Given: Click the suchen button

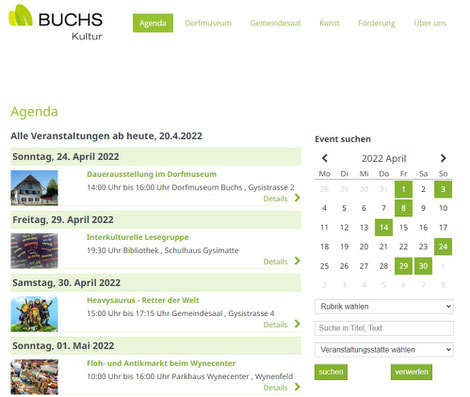Looking at the screenshot, I should pos(331,372).
